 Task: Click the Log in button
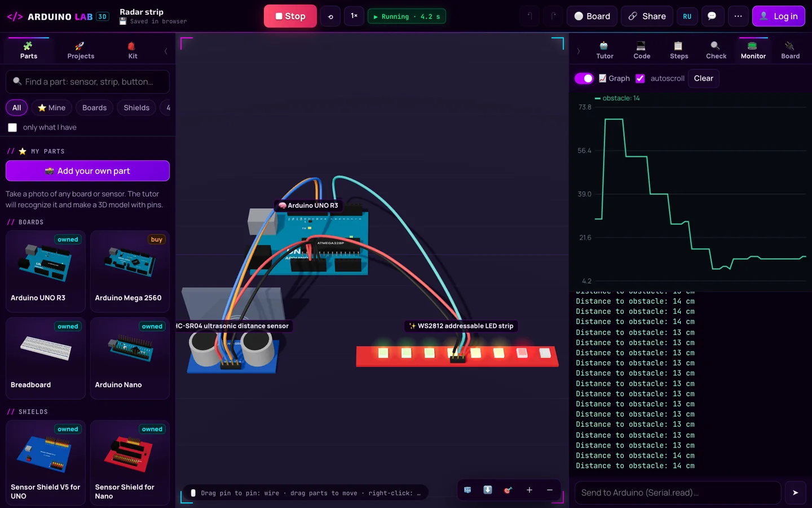pyautogui.click(x=779, y=16)
